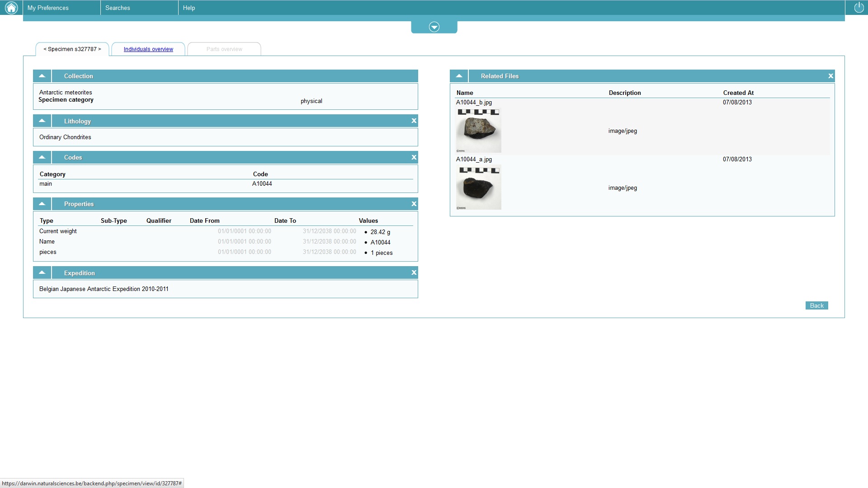This screenshot has width=868, height=488.
Task: Remove the Properties widget via X
Action: click(x=414, y=204)
